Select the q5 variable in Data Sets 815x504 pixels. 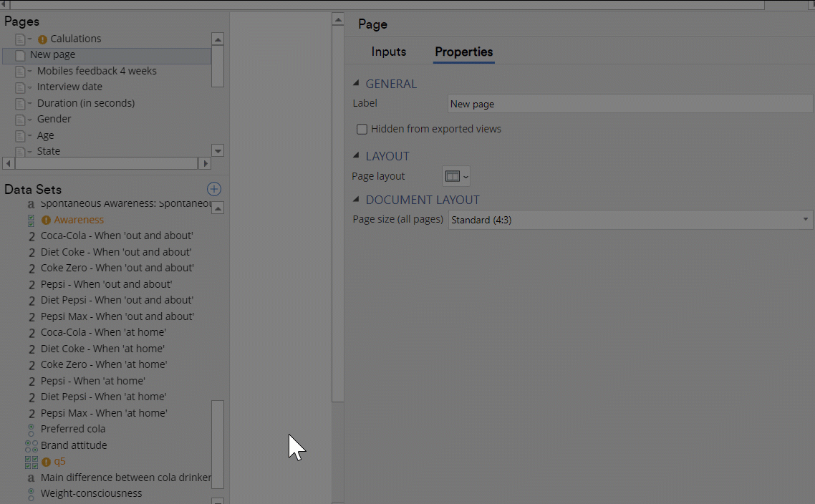pyautogui.click(x=59, y=461)
